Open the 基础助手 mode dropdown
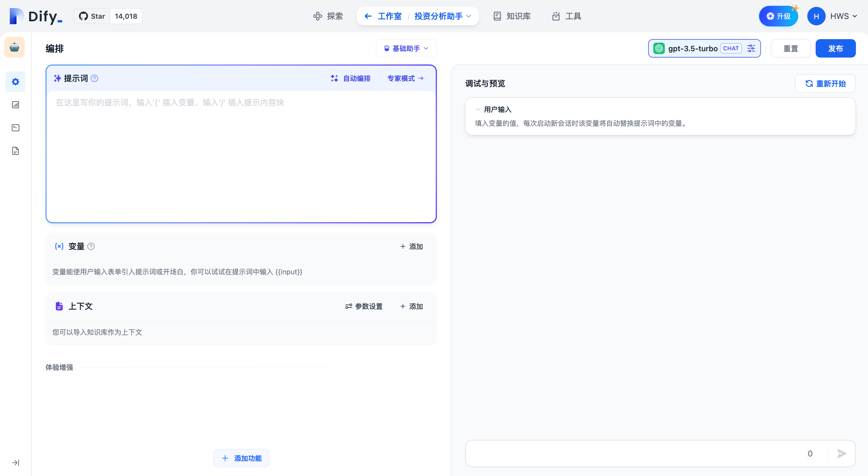Screen dimensions: 868x476 (406, 49)
